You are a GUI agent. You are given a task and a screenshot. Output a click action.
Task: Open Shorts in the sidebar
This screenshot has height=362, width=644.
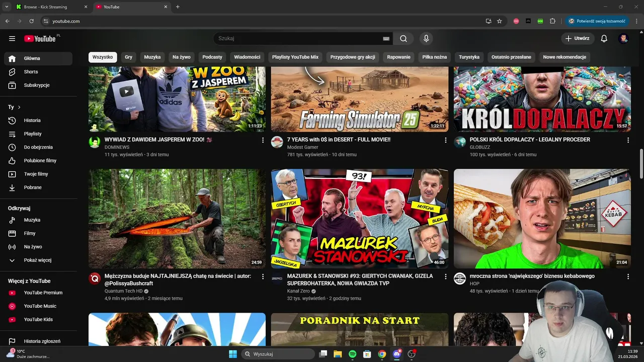pos(38,72)
